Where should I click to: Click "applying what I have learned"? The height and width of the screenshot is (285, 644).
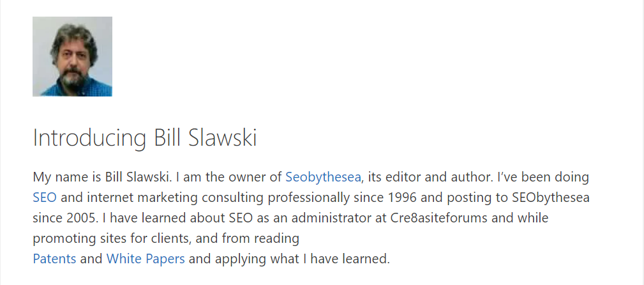[301, 259]
